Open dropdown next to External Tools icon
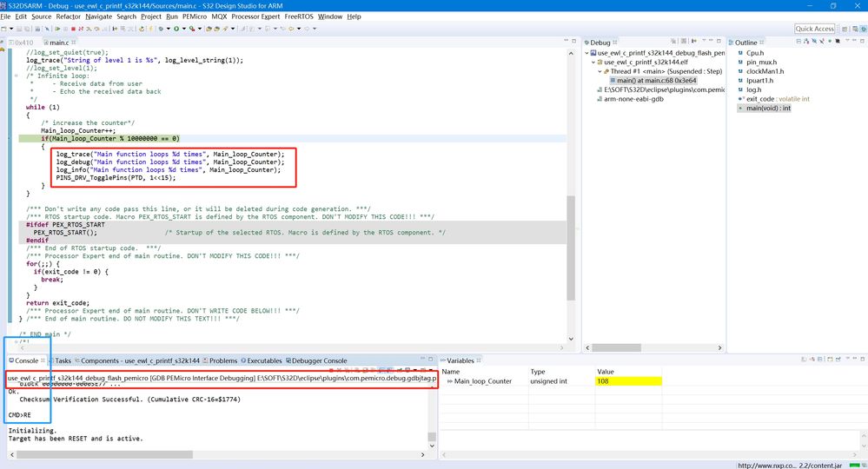The width and height of the screenshot is (868, 469). tap(199, 29)
